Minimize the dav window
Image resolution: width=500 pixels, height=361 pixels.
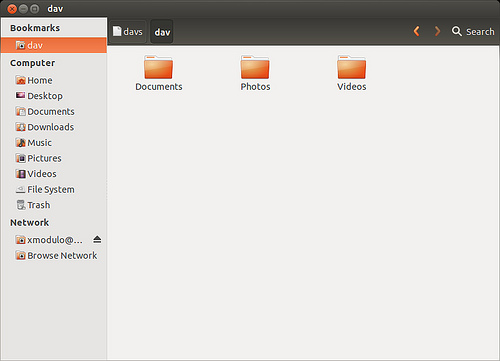pos(23,9)
